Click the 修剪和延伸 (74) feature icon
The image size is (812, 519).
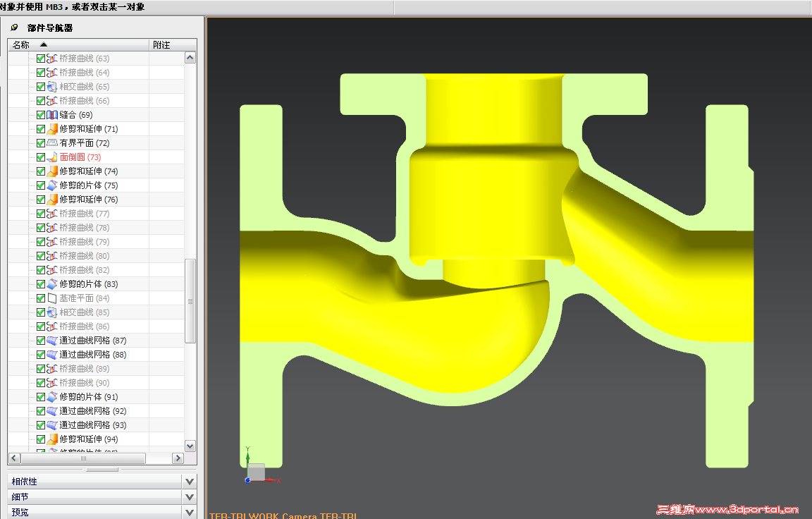pyautogui.click(x=52, y=171)
